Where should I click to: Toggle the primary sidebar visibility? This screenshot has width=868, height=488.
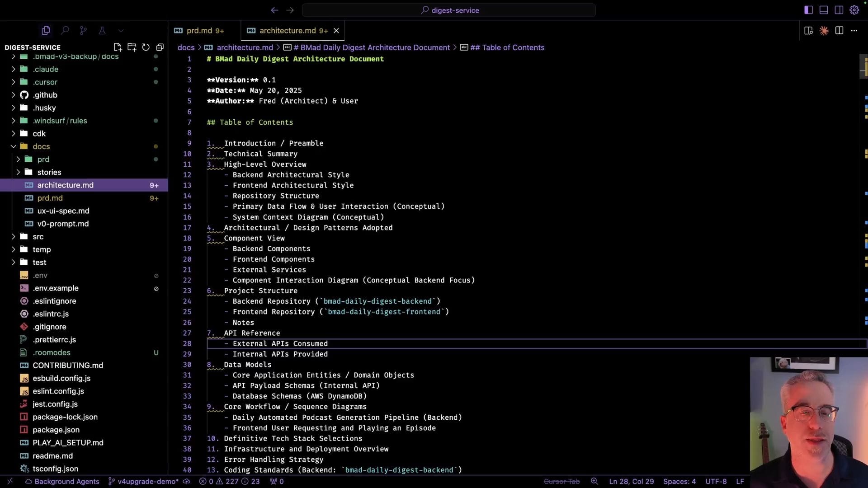tap(808, 10)
